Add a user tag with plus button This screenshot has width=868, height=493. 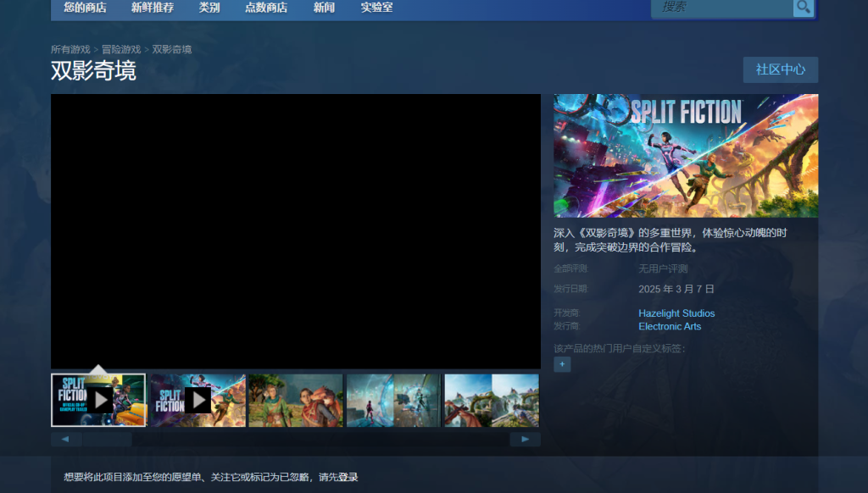(562, 364)
